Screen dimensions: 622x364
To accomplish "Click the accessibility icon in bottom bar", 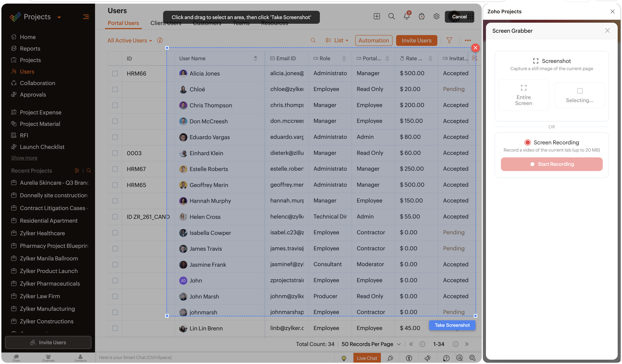I will click(409, 358).
